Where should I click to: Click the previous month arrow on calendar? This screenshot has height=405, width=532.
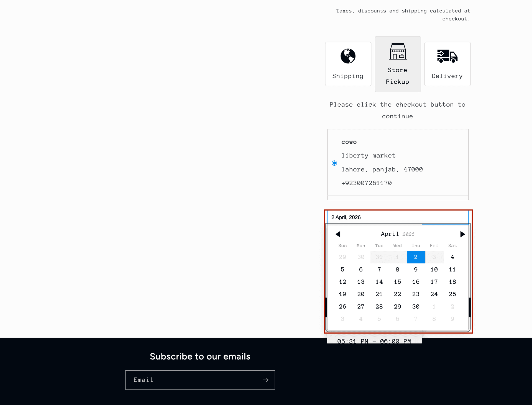(338, 234)
